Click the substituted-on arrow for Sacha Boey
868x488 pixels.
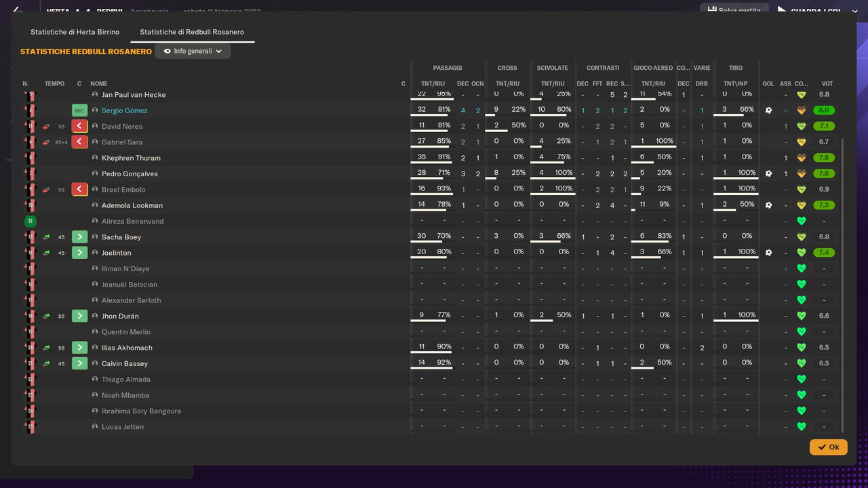pos(79,237)
